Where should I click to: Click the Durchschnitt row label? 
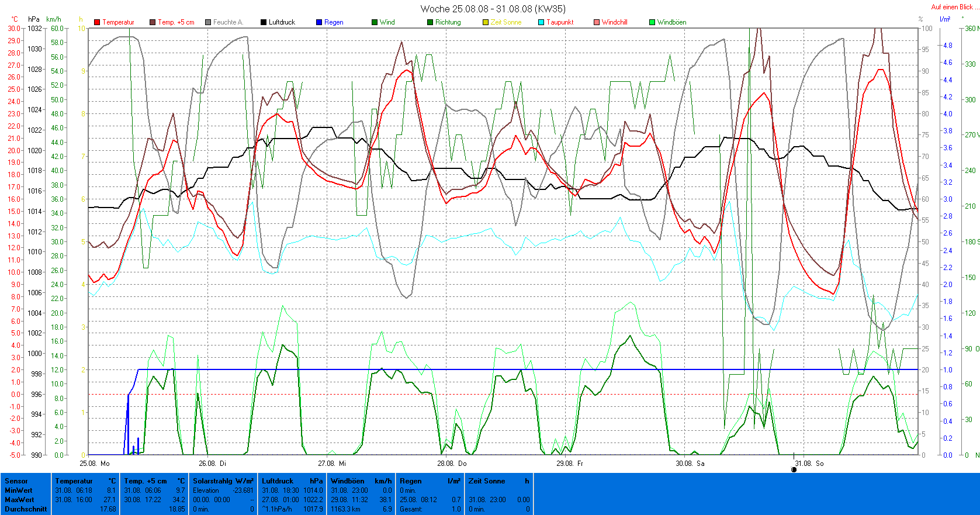click(x=26, y=509)
